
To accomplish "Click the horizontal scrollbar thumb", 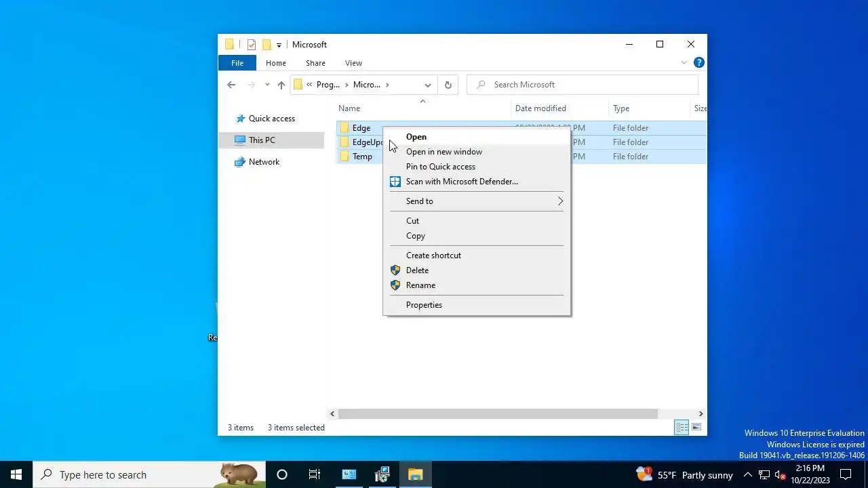I will (498, 413).
